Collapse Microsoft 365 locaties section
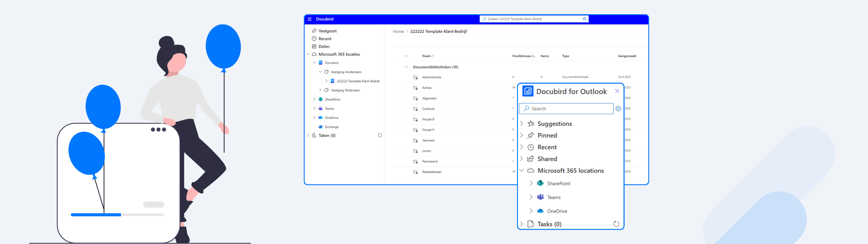The width and height of the screenshot is (868, 244). (308, 54)
